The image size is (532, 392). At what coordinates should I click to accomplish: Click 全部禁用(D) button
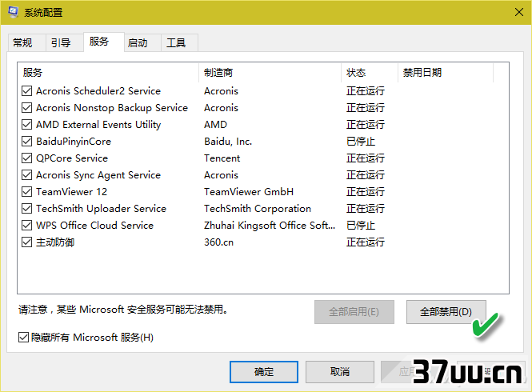coord(446,311)
